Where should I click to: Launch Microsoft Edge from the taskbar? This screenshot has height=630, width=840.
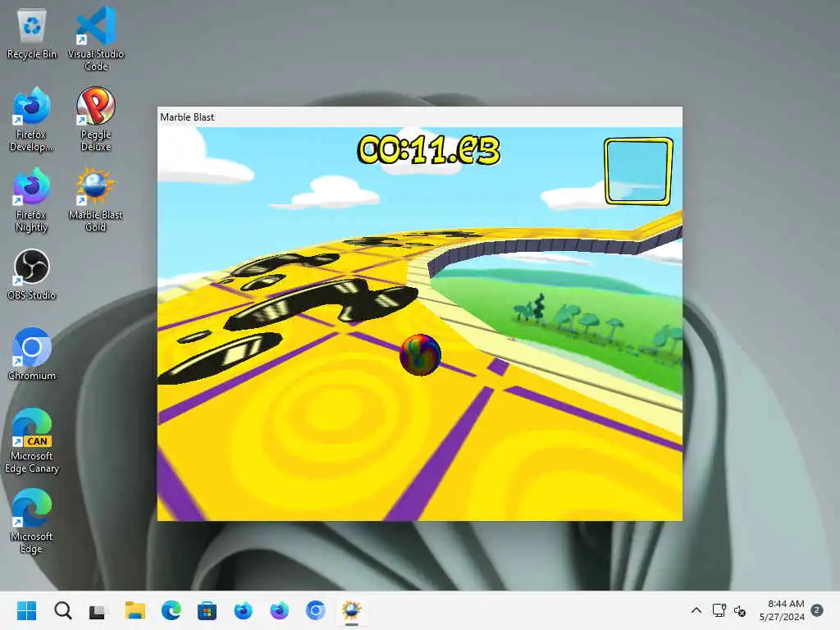click(x=171, y=610)
